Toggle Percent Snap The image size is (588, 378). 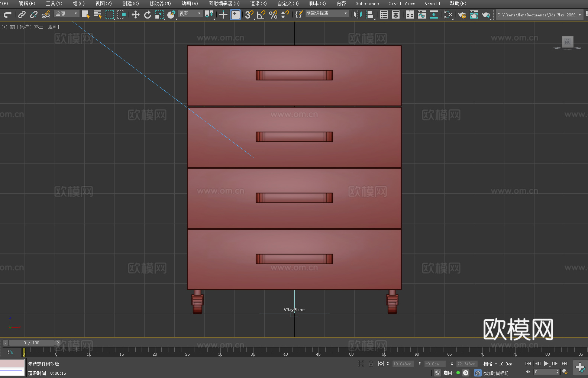273,14
